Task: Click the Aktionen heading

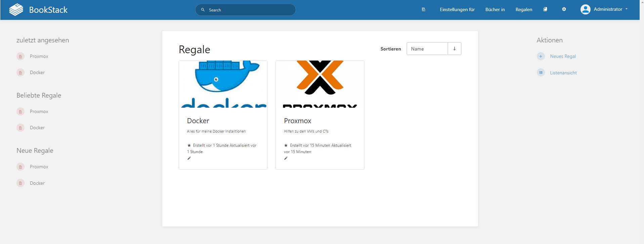Action: 550,40
